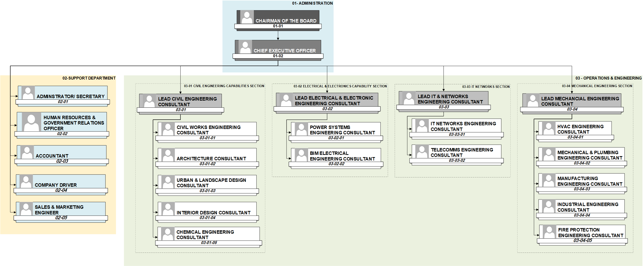
Task: Click the 03-04 Mechanical Engineering Section title
Action: coord(597,86)
